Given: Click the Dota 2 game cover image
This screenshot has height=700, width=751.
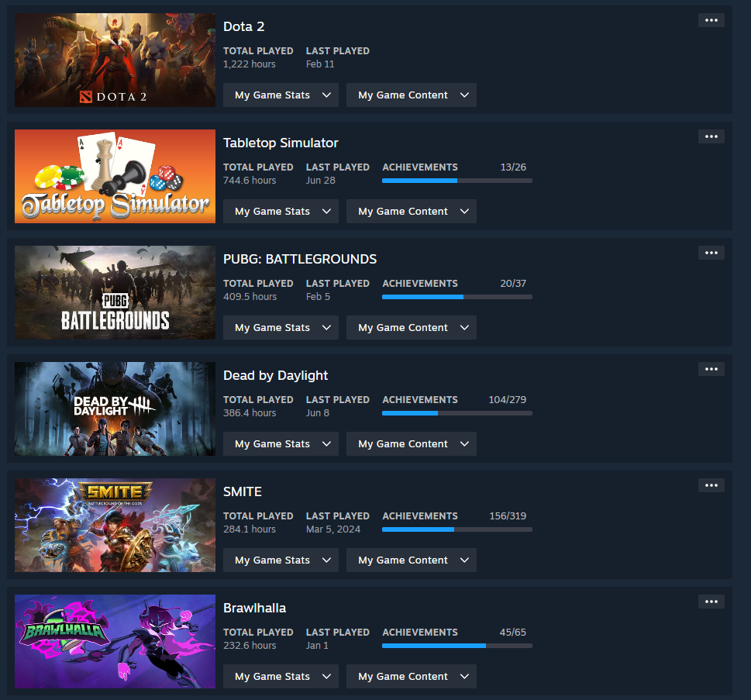Looking at the screenshot, I should pyautogui.click(x=115, y=60).
